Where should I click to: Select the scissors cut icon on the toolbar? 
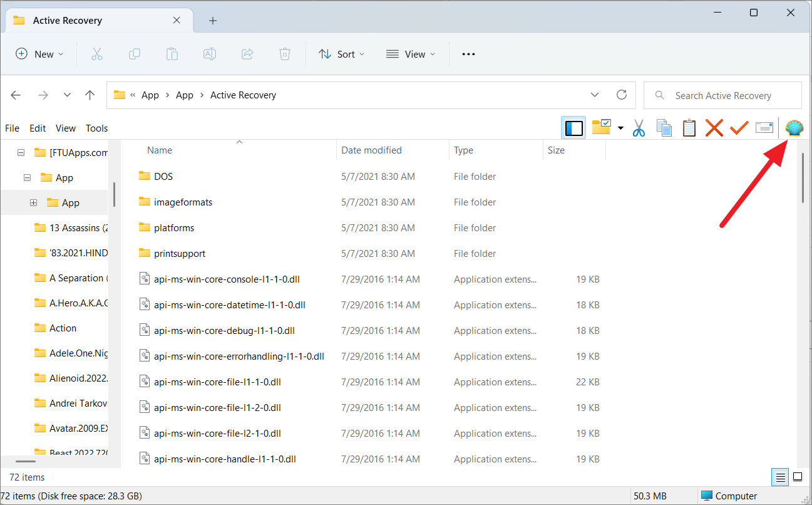click(639, 128)
